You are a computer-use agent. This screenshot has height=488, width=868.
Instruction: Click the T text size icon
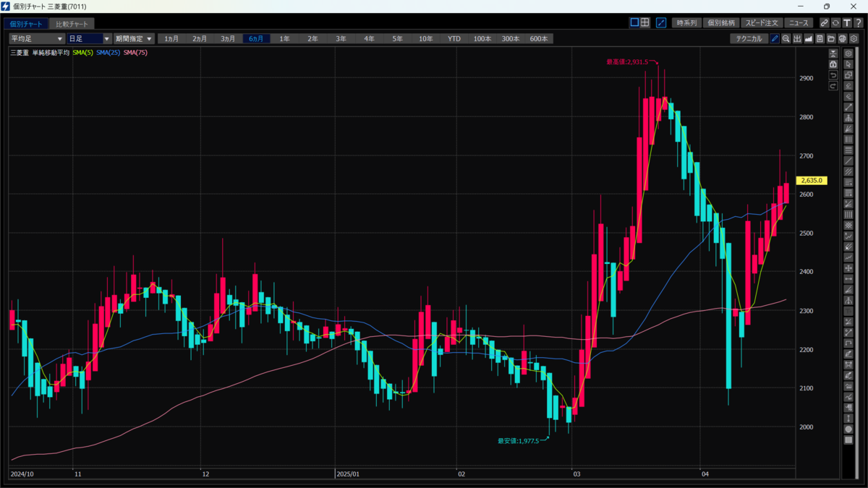[x=847, y=22]
